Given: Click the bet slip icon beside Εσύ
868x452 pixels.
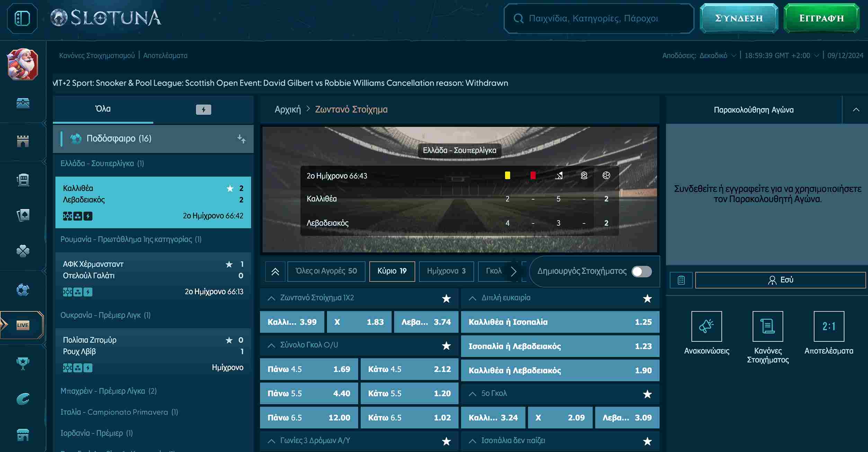Looking at the screenshot, I should 681,280.
